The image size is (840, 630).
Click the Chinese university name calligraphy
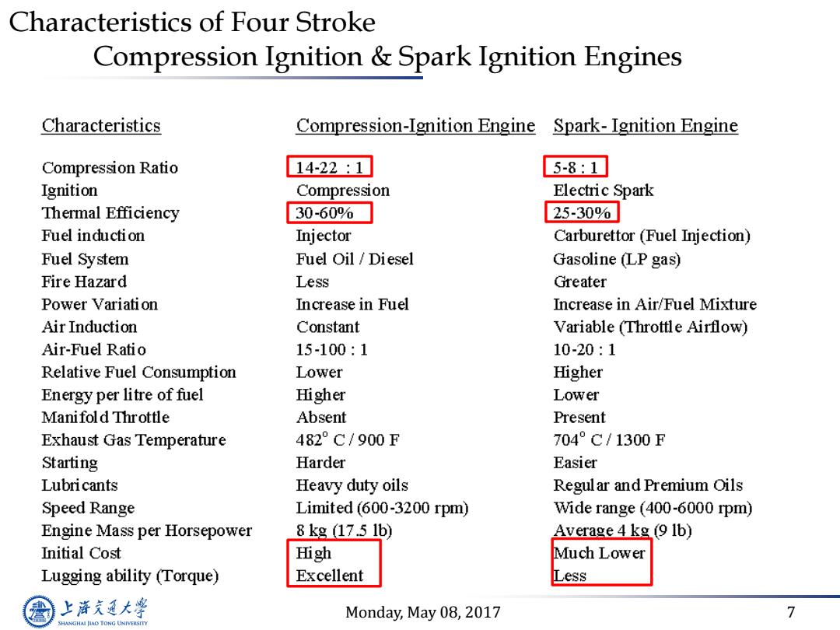tap(103, 608)
